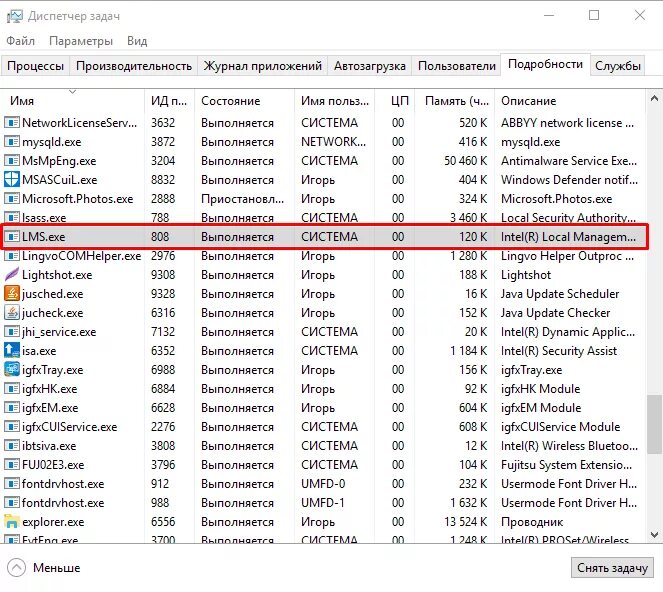This screenshot has width=663, height=592.
Task: Click the jusched.exe Java icon
Action: (11, 294)
